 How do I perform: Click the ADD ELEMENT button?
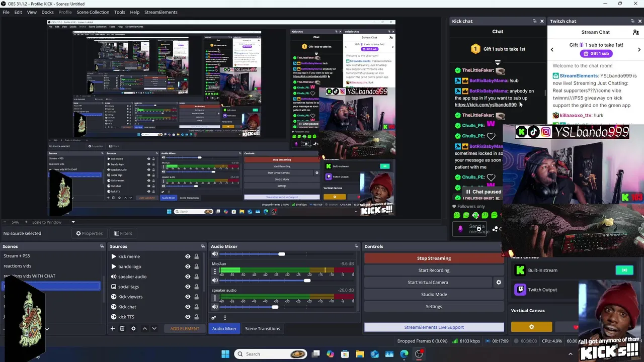pyautogui.click(x=185, y=328)
